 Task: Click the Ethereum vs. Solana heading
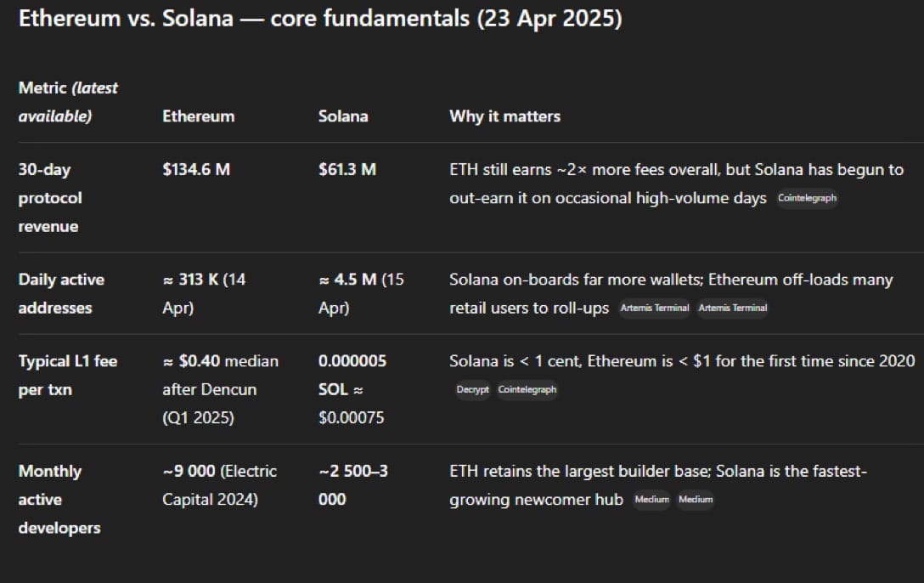coord(320,19)
